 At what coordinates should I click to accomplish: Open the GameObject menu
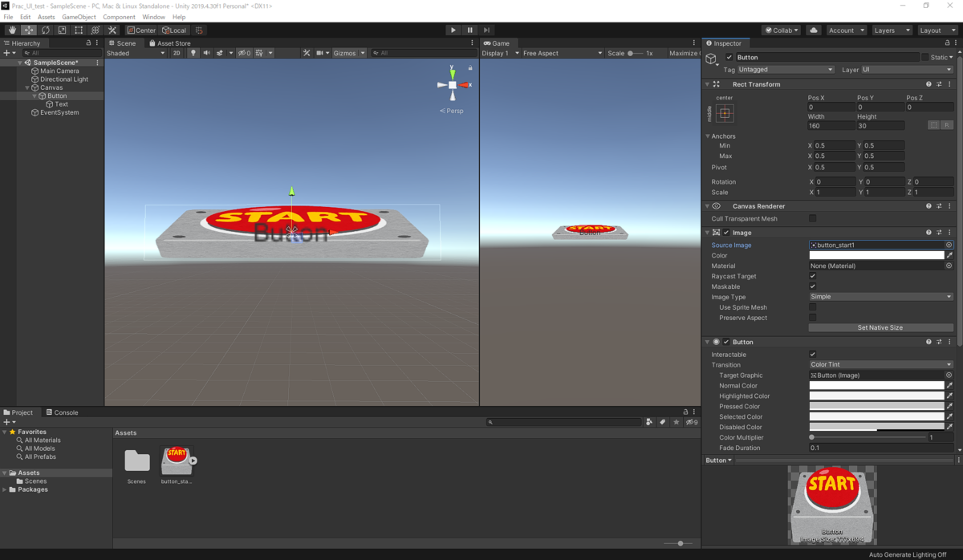pyautogui.click(x=79, y=17)
